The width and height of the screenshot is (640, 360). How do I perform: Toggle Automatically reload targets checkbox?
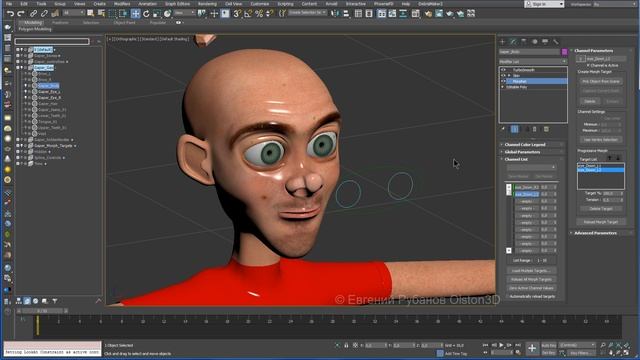(x=508, y=296)
